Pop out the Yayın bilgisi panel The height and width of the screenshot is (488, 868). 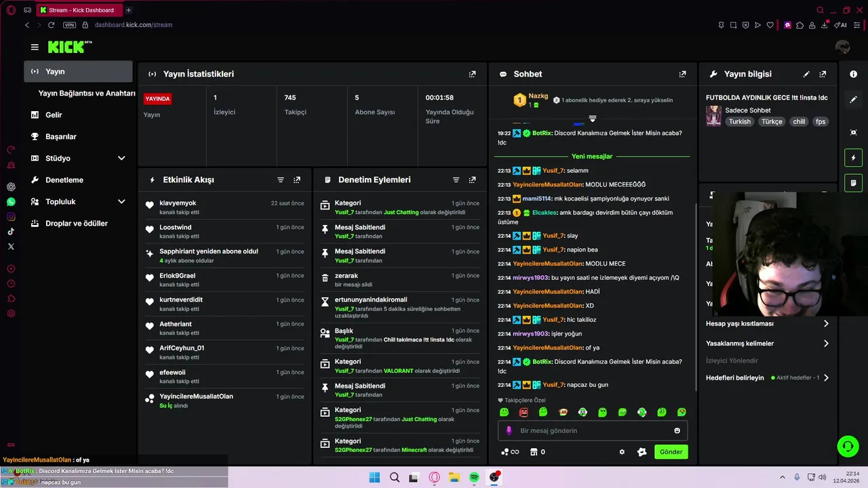pyautogui.click(x=823, y=74)
